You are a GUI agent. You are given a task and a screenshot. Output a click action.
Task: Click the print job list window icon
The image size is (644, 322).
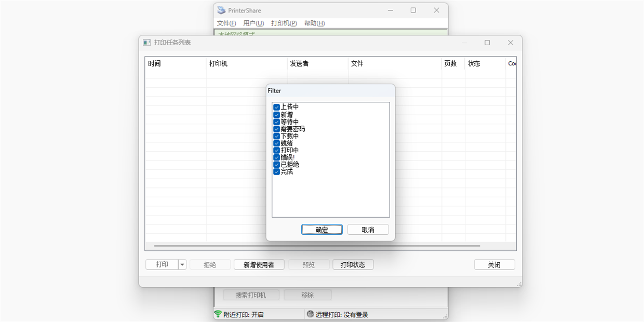pos(147,43)
